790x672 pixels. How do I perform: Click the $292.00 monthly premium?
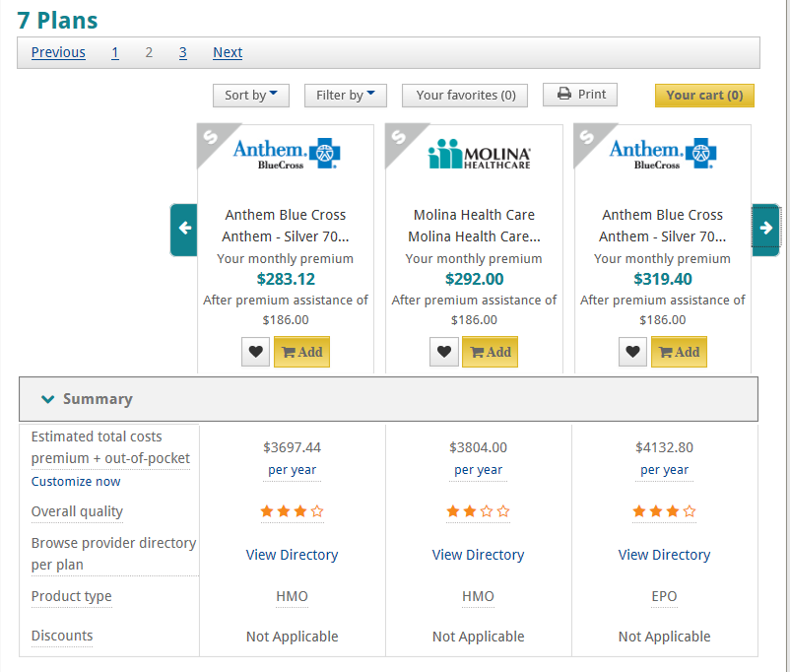(x=474, y=279)
